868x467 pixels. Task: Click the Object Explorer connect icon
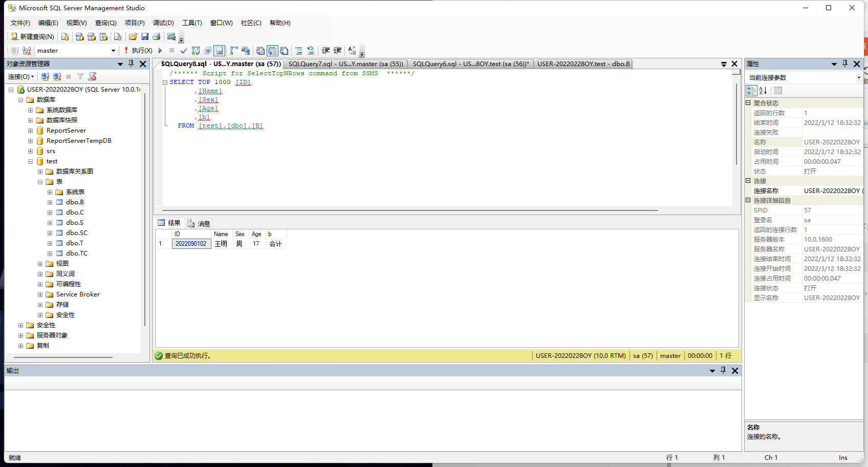pos(45,76)
